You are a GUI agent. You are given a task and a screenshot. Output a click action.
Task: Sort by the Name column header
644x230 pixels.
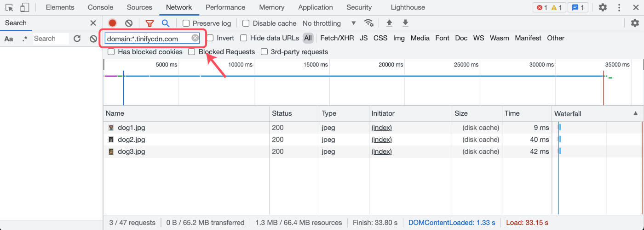click(186, 113)
